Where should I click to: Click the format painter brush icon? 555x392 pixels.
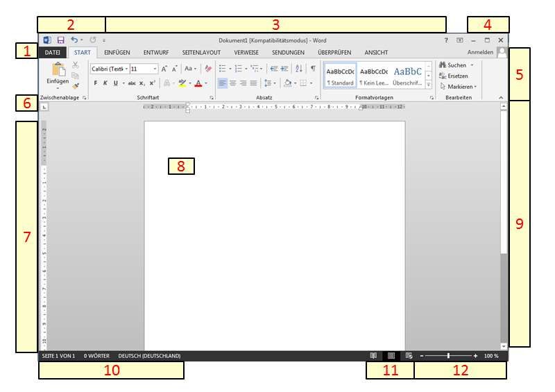click(x=76, y=87)
